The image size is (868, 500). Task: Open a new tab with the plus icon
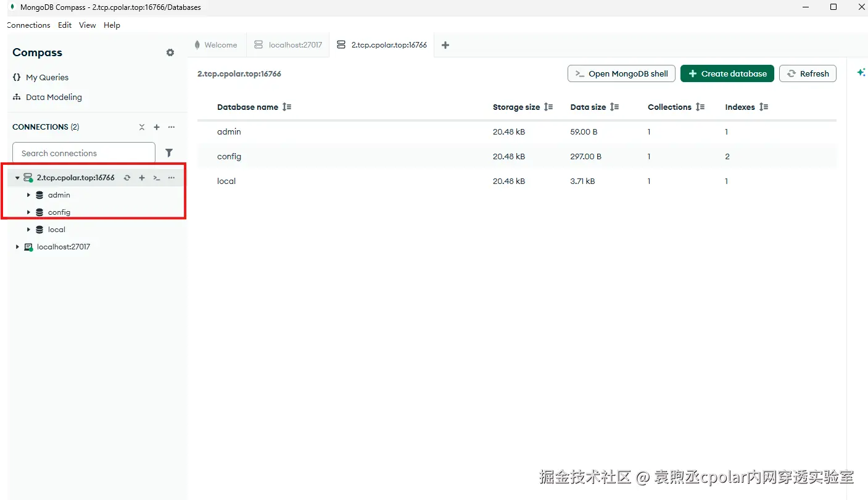445,45
